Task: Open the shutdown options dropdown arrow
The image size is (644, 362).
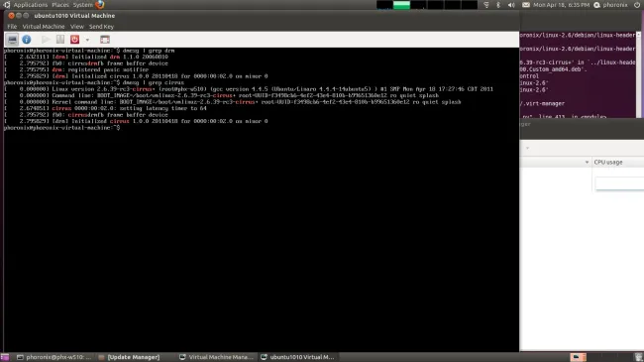Action: pyautogui.click(x=87, y=40)
